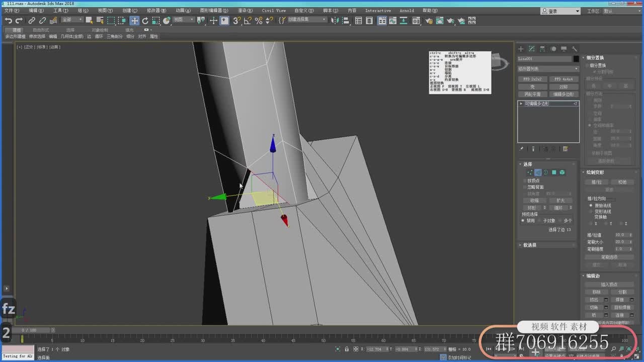The width and height of the screenshot is (644, 362).
Task: Open the selection filter 全部 dropdown
Action: (x=72, y=20)
